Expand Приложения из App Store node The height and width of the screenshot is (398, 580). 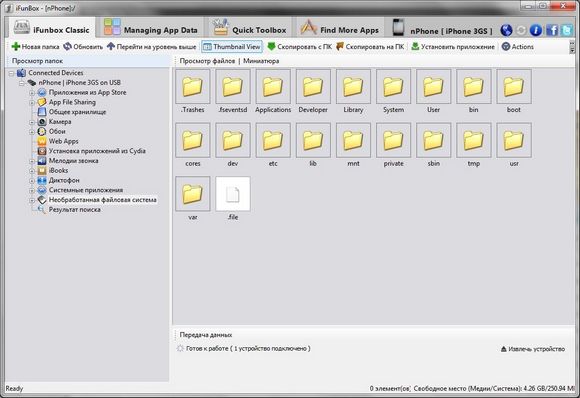[32, 93]
